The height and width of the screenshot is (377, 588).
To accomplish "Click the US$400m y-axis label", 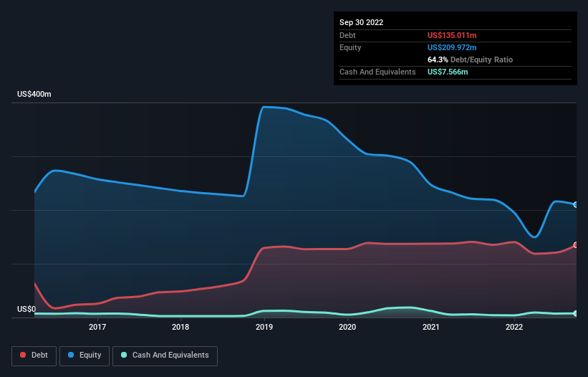I will click(x=34, y=94).
